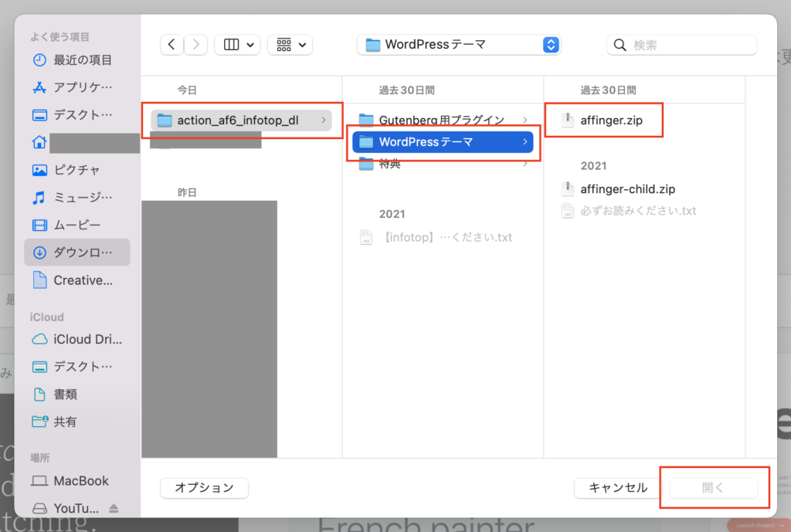
Task: Click the 開く button
Action: pyautogui.click(x=713, y=488)
